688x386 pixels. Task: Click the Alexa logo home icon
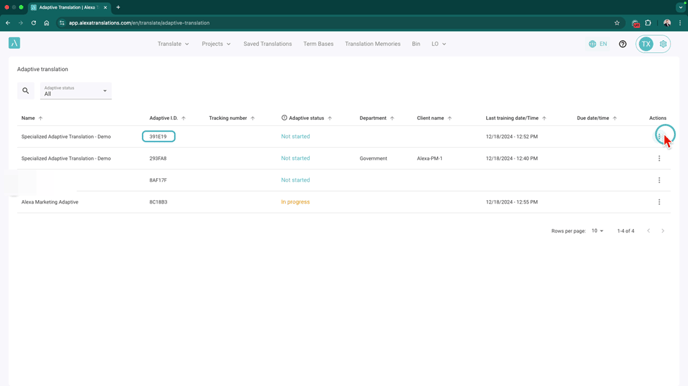click(14, 43)
